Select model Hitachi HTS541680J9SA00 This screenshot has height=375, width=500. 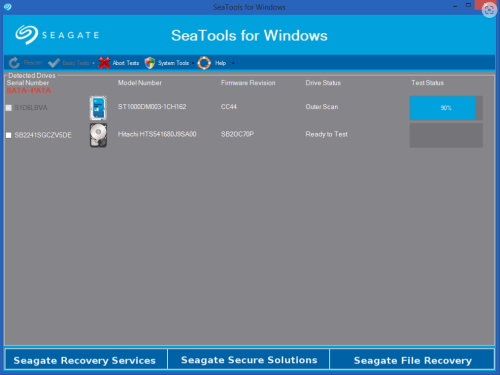(x=157, y=134)
